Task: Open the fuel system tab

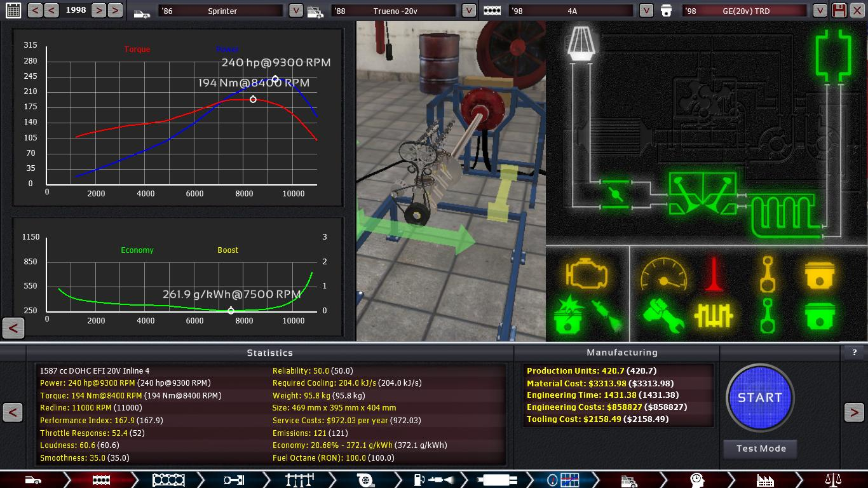Action: tap(431, 480)
